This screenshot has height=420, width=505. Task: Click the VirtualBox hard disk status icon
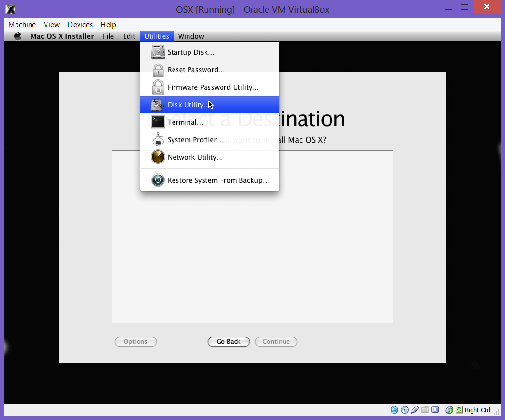394,410
